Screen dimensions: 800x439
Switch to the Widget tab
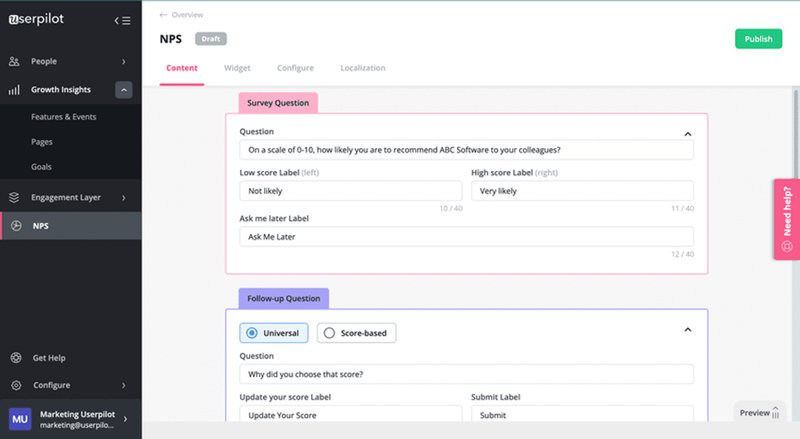237,68
